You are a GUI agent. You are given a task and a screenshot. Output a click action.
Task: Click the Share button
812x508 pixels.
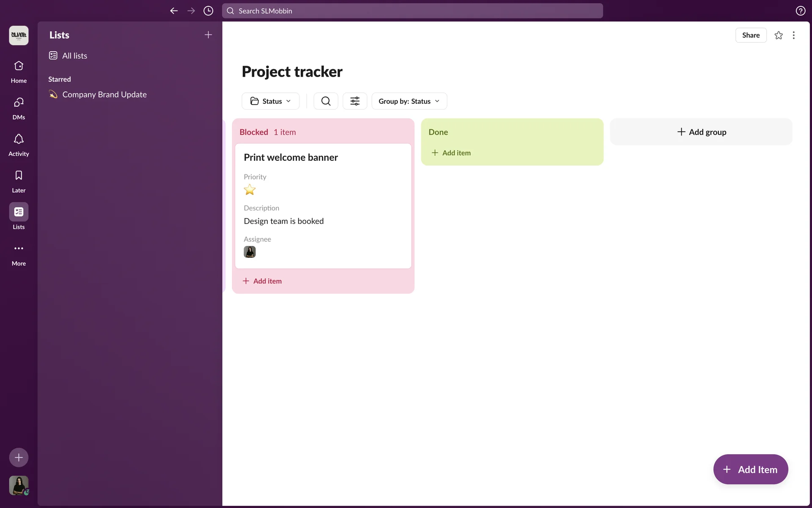coord(751,35)
